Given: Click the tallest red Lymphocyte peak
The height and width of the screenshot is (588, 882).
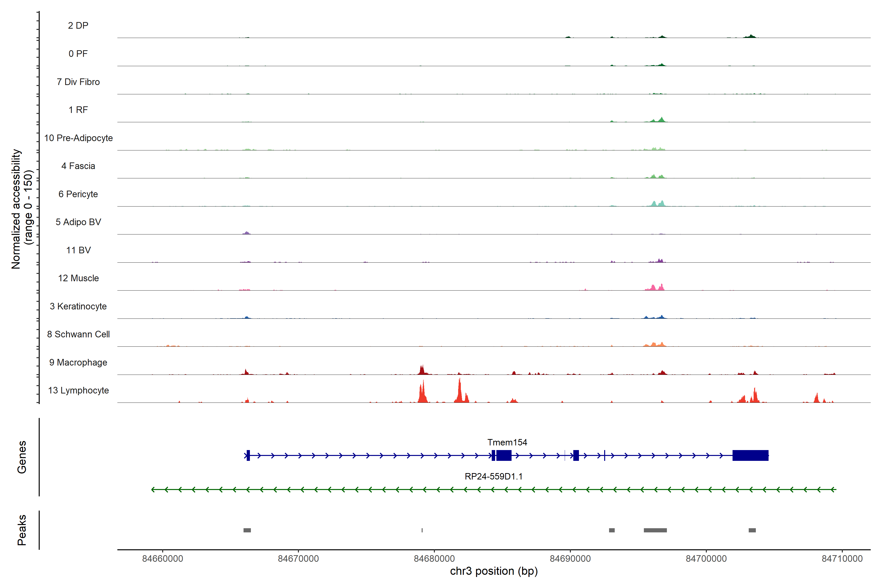Looking at the screenshot, I should pos(459,392).
